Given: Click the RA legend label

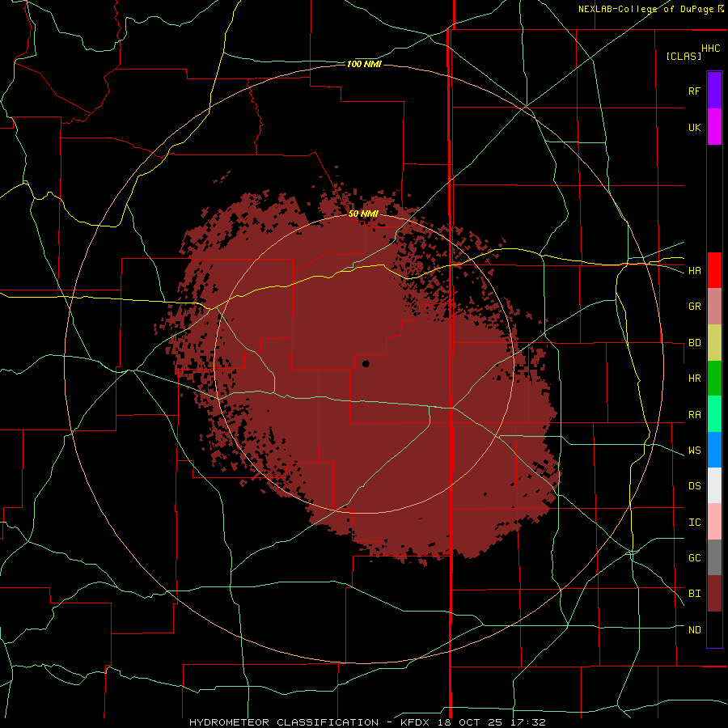Looking at the screenshot, I should 694,415.
